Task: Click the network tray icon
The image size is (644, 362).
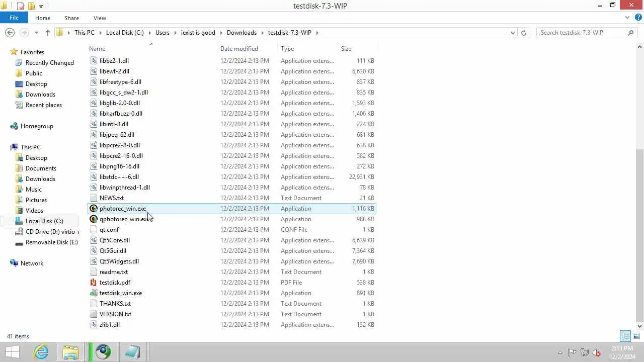Action: click(x=585, y=352)
